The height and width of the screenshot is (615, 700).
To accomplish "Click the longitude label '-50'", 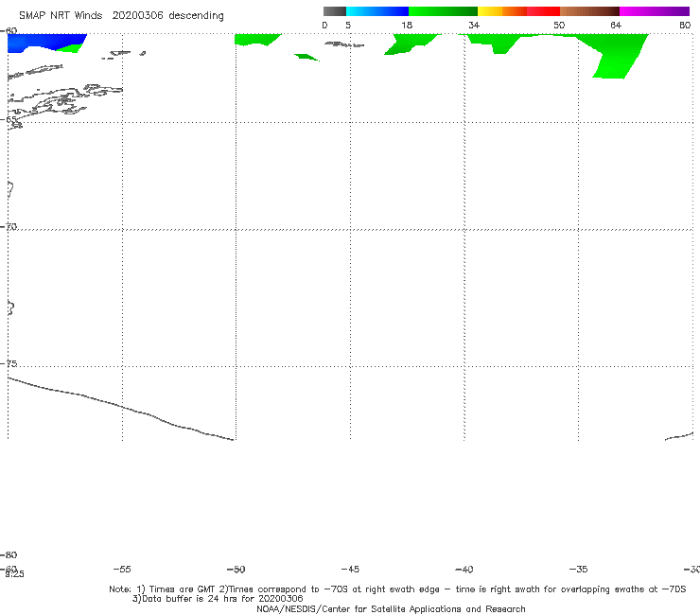I will (x=236, y=570).
